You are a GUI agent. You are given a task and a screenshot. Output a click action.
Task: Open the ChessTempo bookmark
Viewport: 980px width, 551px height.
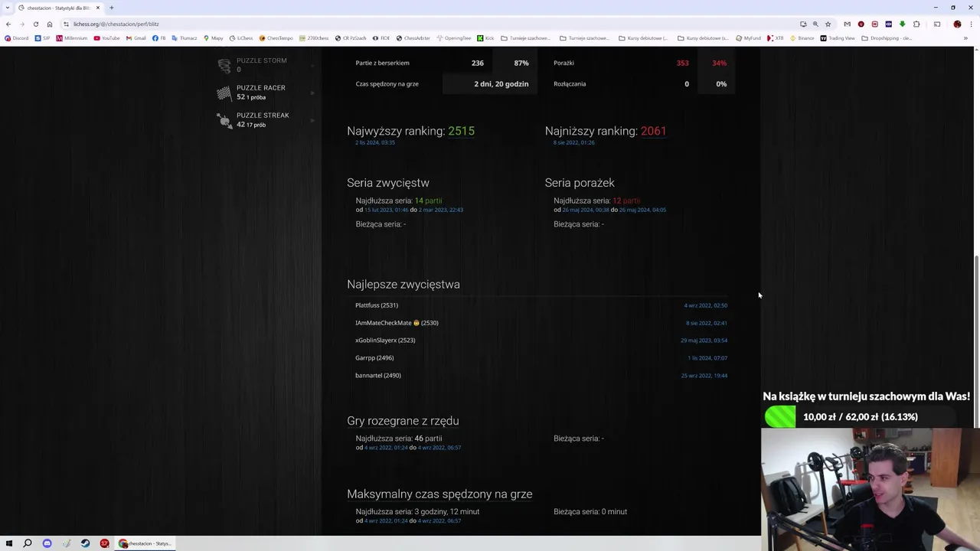[276, 38]
